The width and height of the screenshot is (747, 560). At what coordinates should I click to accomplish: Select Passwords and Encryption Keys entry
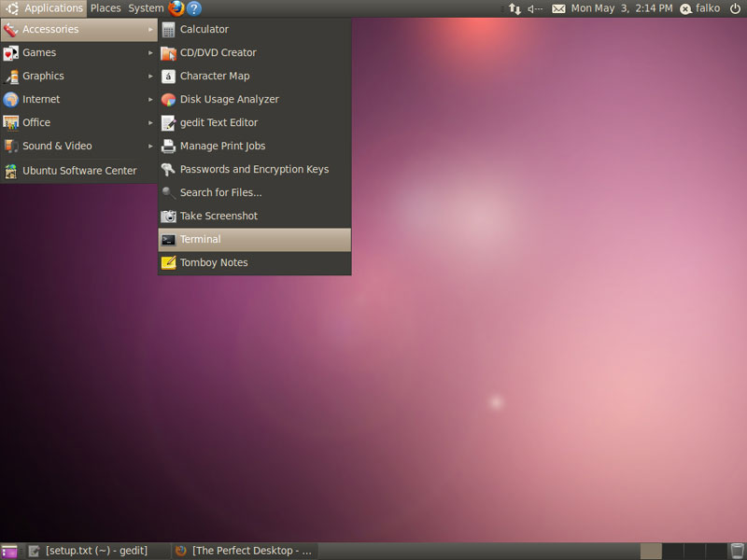[x=254, y=170]
